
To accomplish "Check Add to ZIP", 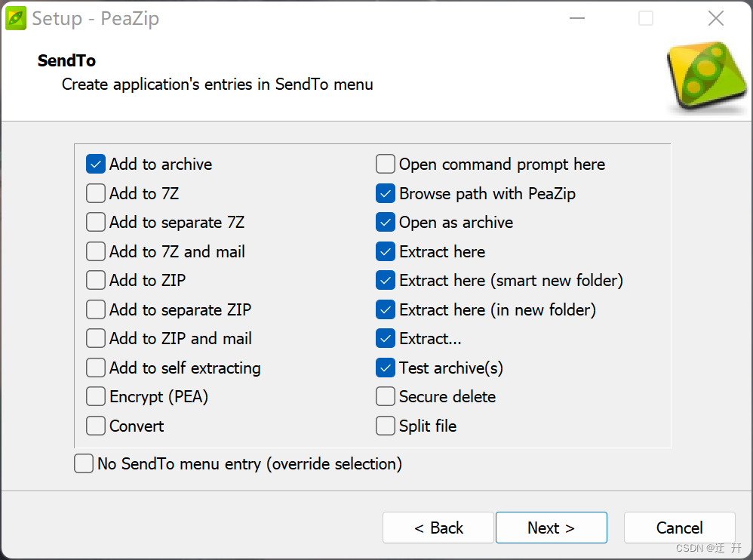I will click(x=95, y=280).
